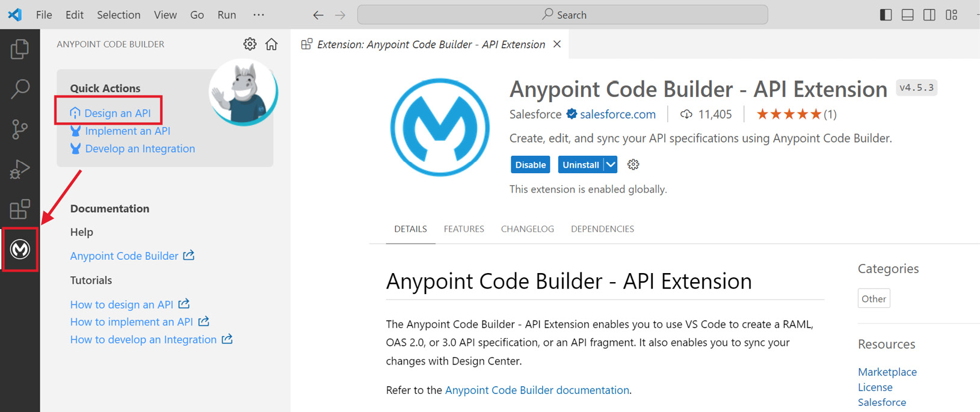
Task: Open the overflow menu ellipsis in menu bar
Action: 259,14
